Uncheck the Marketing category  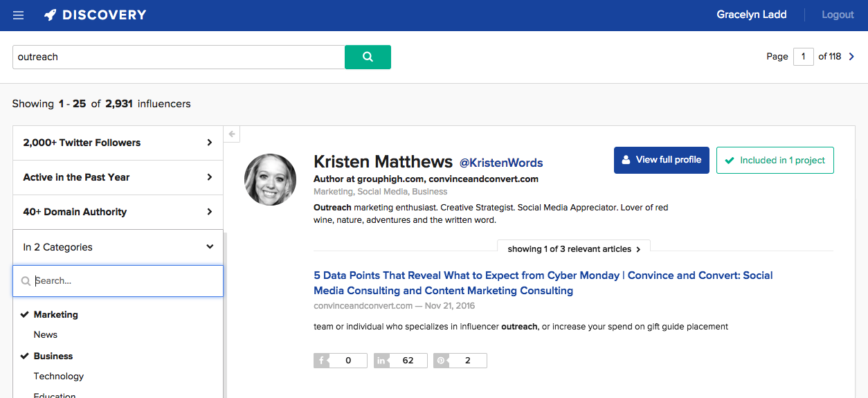[55, 314]
